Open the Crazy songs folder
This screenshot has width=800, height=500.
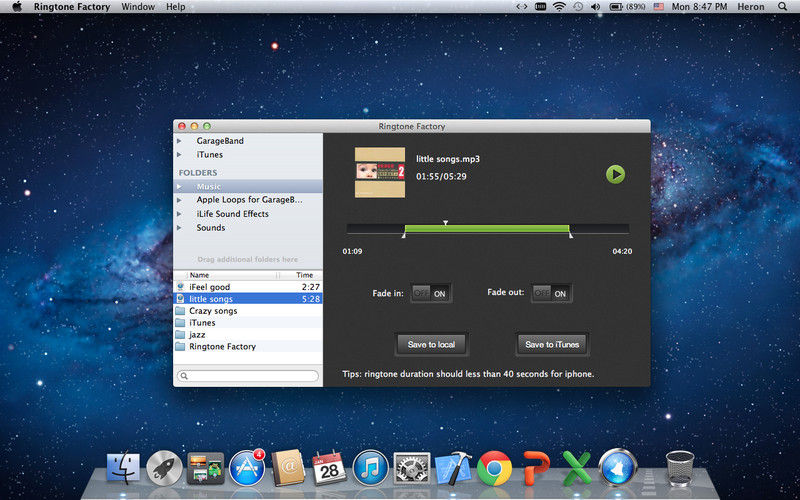(x=248, y=310)
